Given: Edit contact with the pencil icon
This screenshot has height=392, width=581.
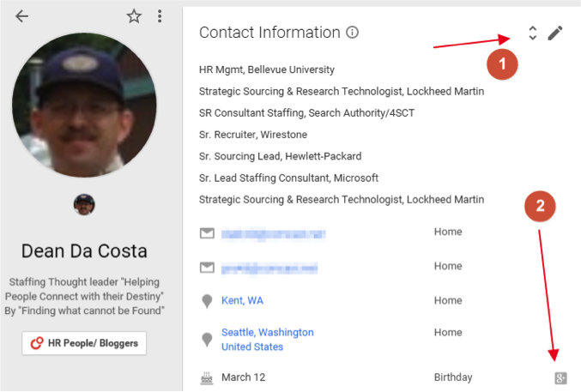Looking at the screenshot, I should [x=555, y=33].
